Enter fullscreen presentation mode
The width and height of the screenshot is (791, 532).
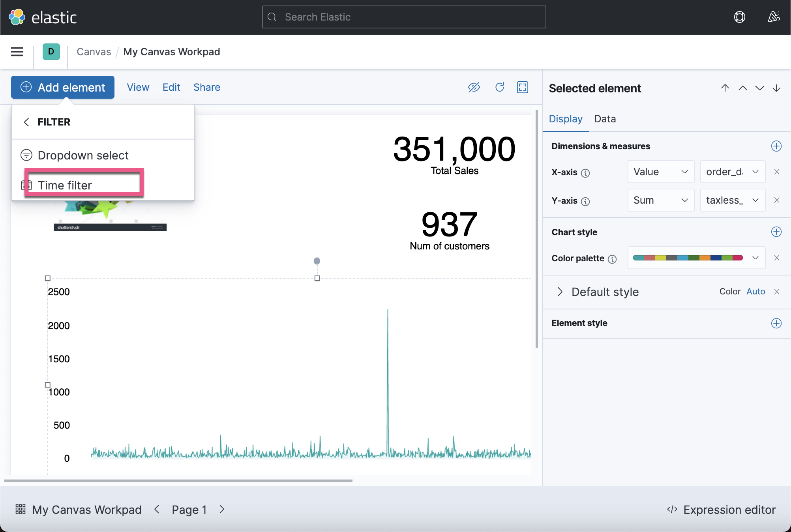[x=522, y=87]
